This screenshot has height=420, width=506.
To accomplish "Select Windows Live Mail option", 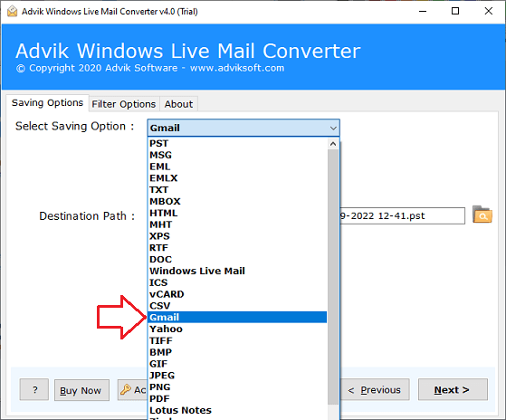I will [237, 271].
